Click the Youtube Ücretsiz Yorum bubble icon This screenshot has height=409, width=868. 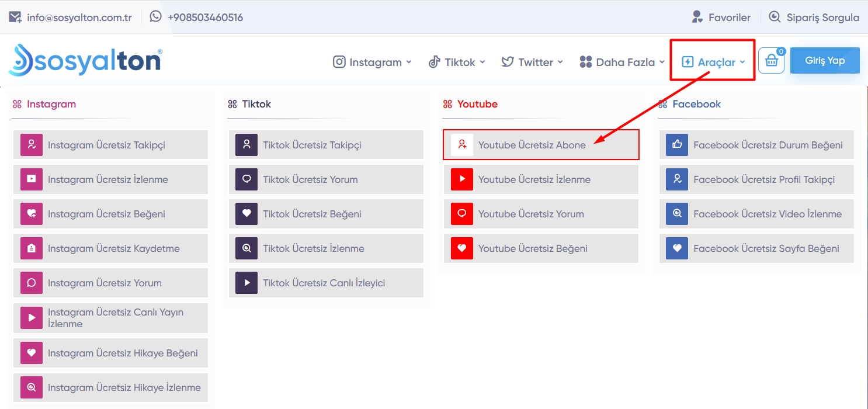pos(462,214)
